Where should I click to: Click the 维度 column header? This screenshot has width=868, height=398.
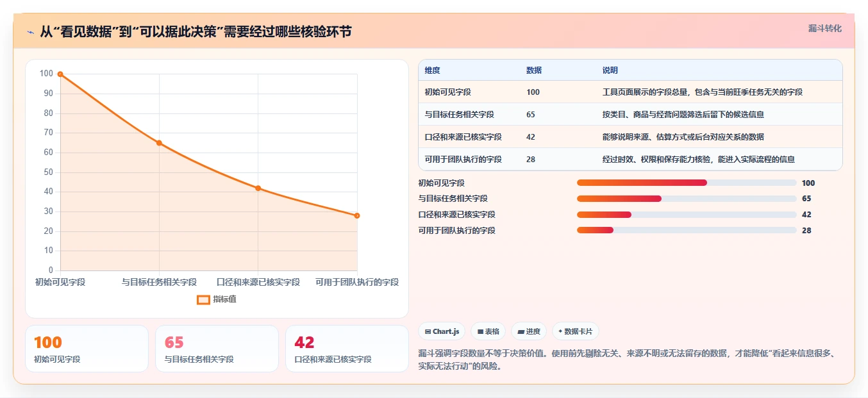click(432, 70)
